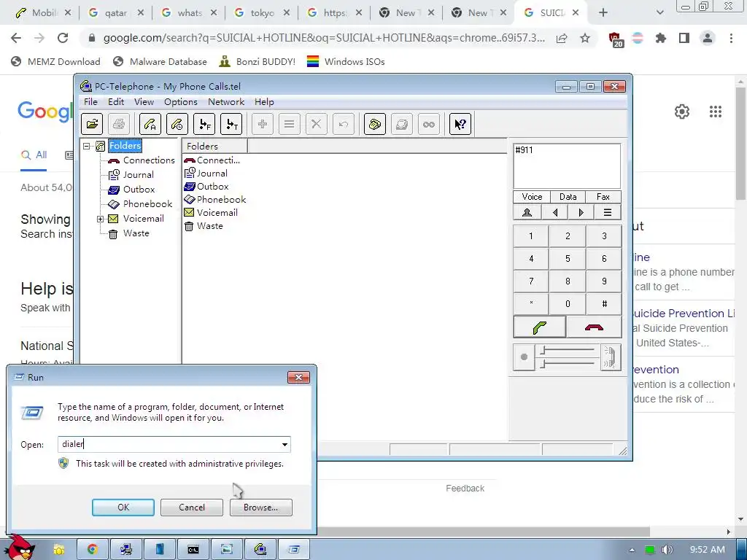Dial keypad digit 0
747x560 pixels.
point(568,304)
